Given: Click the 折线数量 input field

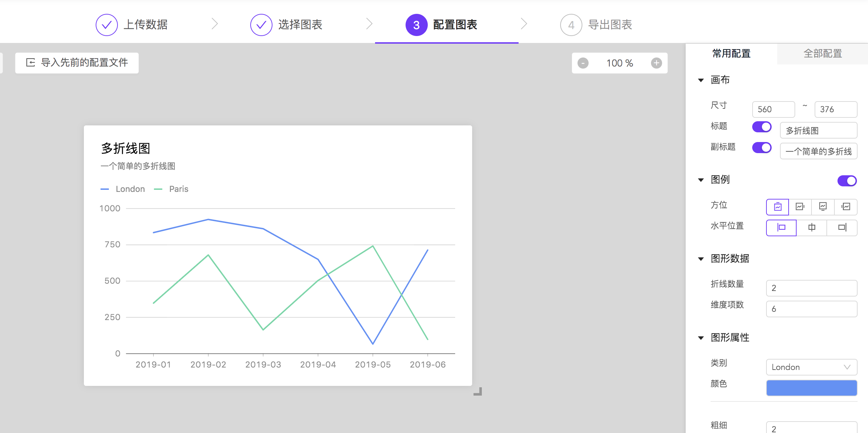Looking at the screenshot, I should (811, 288).
